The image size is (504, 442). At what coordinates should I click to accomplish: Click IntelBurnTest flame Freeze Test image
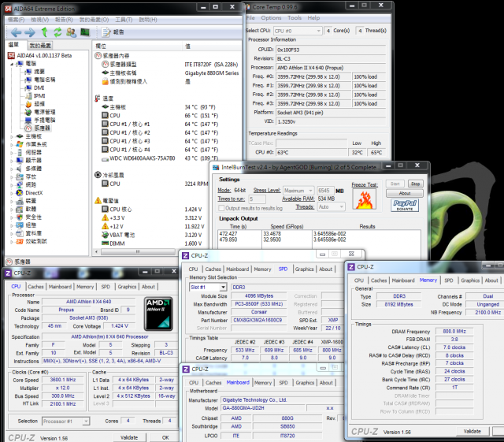click(x=365, y=199)
